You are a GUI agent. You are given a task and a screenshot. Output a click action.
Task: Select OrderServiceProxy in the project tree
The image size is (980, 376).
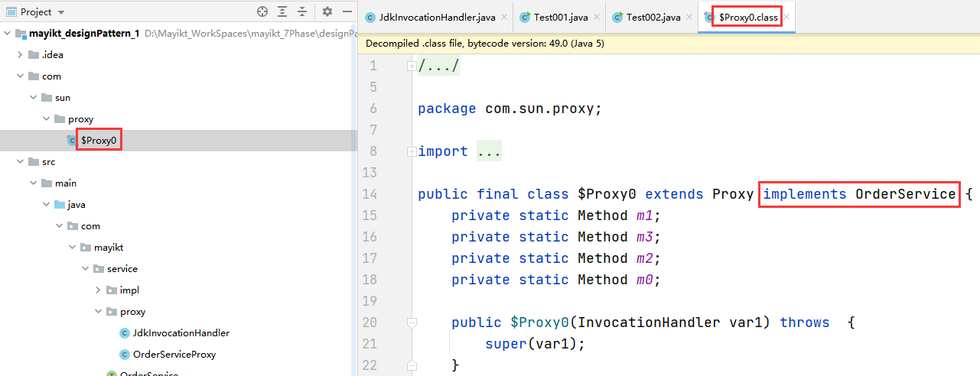tap(174, 355)
